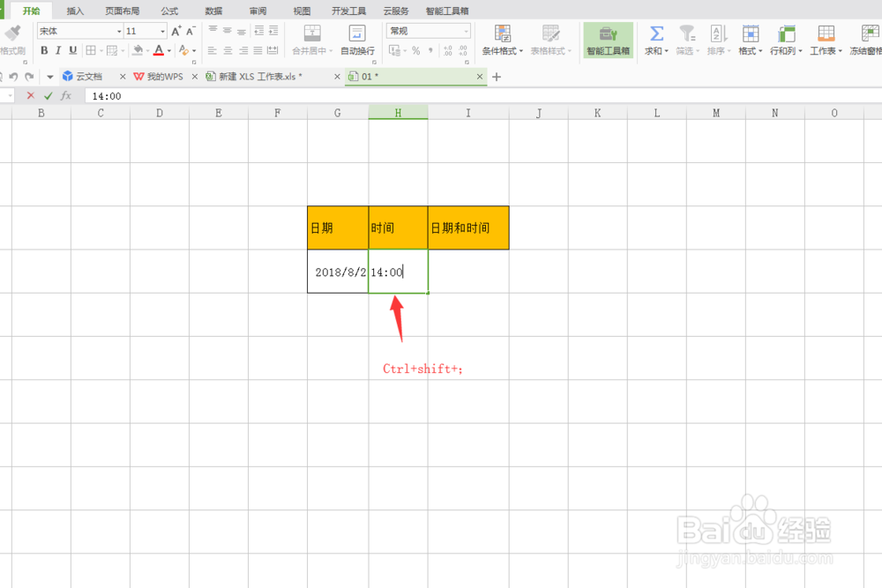Click the cell borders icon
The image size is (882, 588).
point(91,50)
